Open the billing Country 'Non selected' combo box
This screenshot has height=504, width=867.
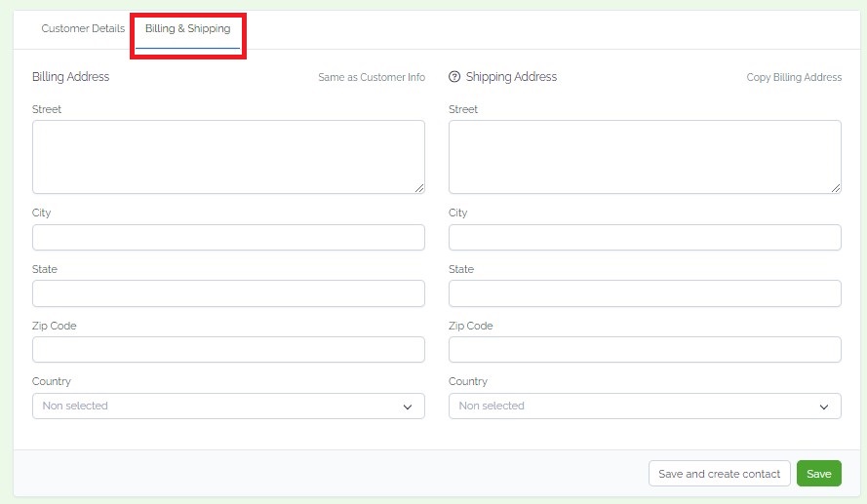(x=228, y=407)
